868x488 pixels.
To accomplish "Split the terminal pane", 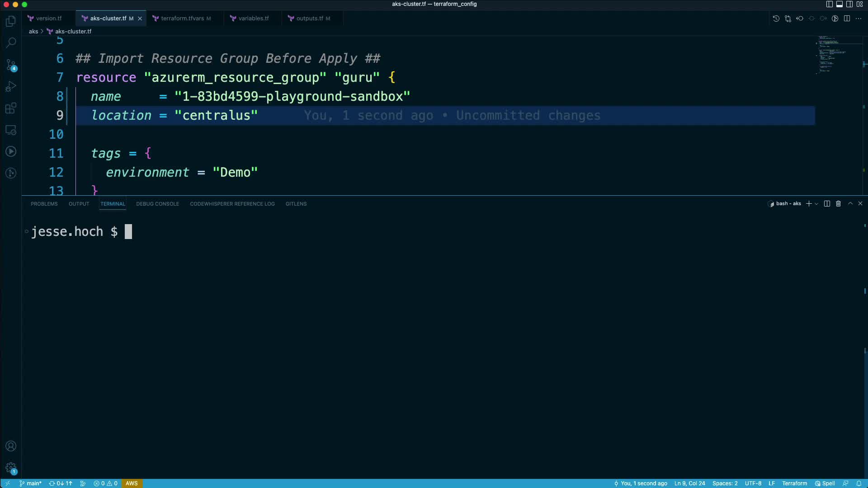I will [827, 204].
